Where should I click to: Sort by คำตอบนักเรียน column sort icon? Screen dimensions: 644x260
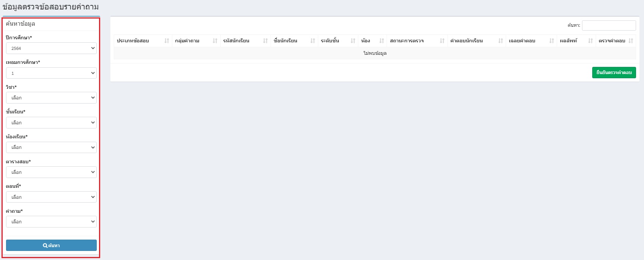point(501,41)
